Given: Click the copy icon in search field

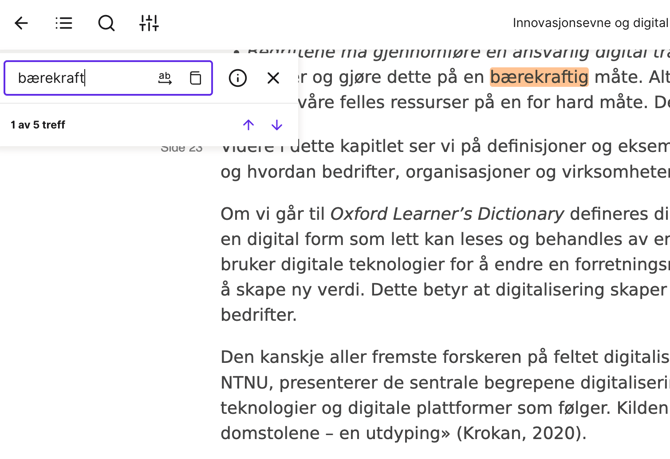Looking at the screenshot, I should pyautogui.click(x=195, y=78).
